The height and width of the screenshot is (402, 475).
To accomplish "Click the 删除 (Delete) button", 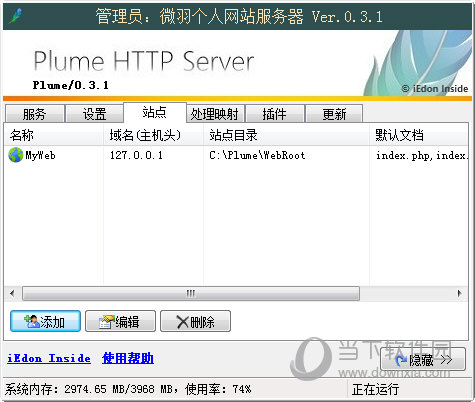I will 195,321.
